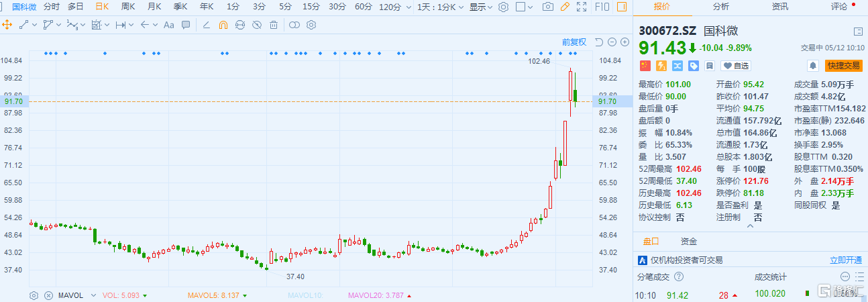868x302 pixels.
Task: Select the wave pattern drawing tool
Action: [x=72, y=25]
